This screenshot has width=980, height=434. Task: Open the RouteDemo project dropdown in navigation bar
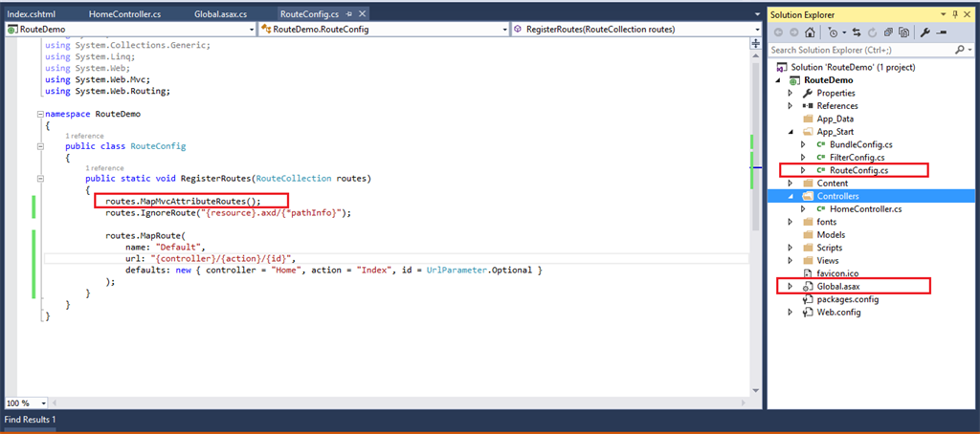click(252, 30)
